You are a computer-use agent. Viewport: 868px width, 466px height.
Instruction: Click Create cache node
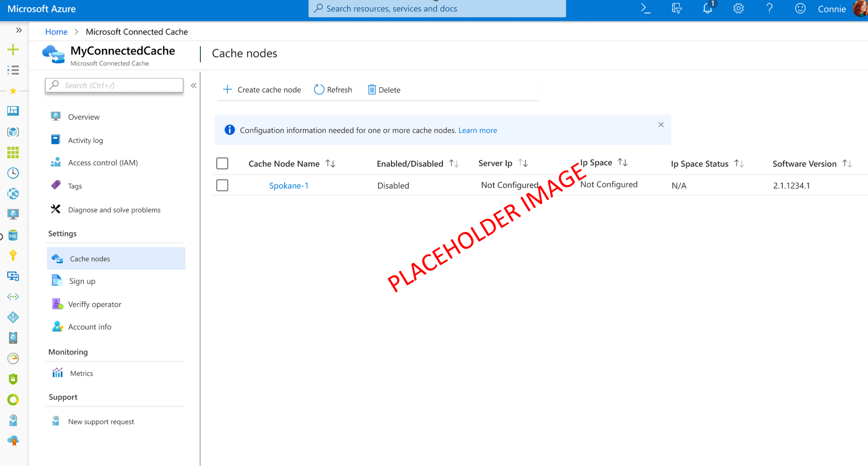(262, 90)
